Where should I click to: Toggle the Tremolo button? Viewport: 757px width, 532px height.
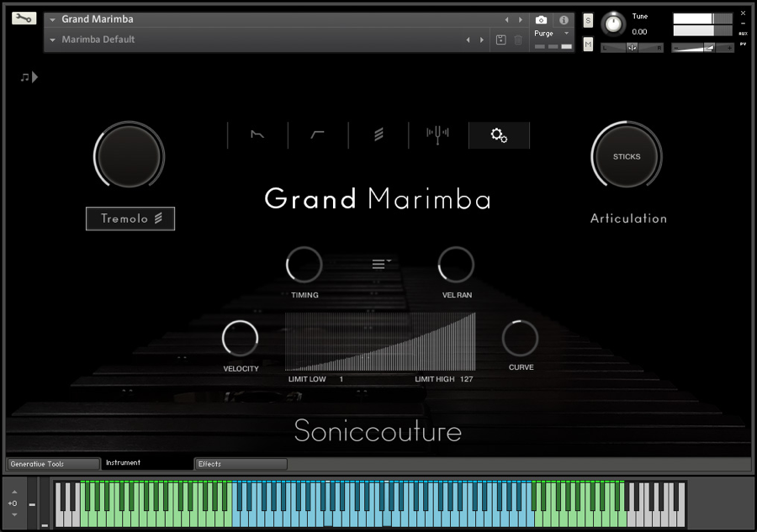click(x=130, y=219)
